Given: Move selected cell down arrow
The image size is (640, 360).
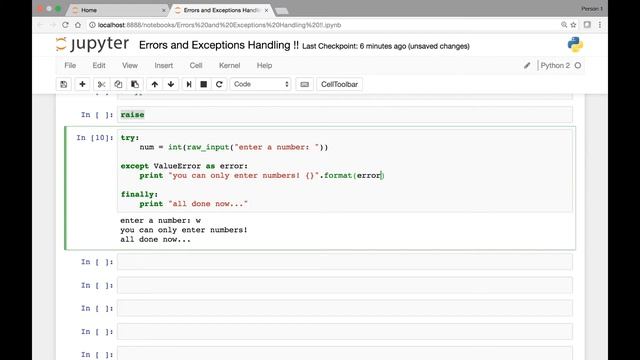Looking at the screenshot, I should 171,84.
